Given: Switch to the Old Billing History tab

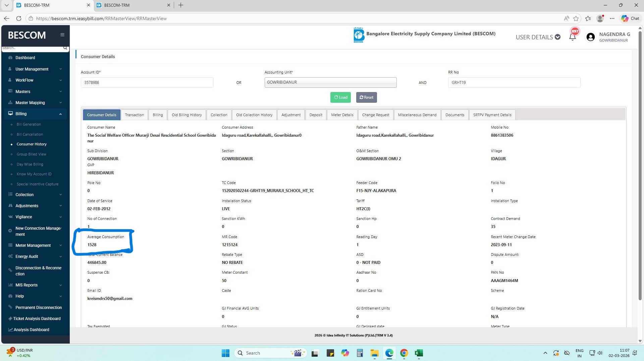Looking at the screenshot, I should (x=186, y=115).
